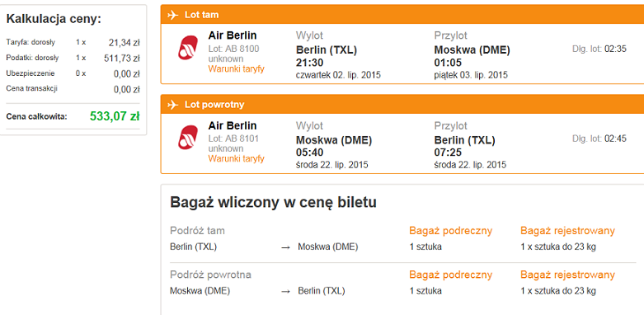Click the departure time 21:30 from Berlin

pos(310,63)
